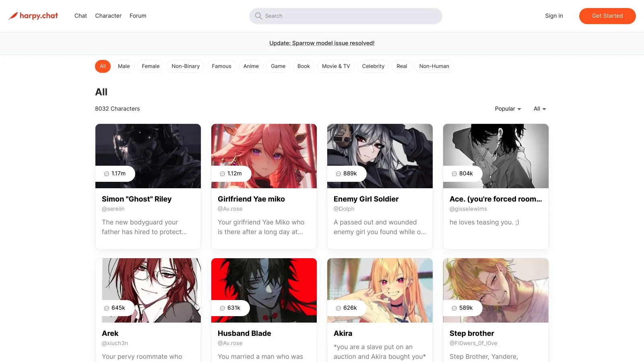Click description "Your girlfriend Yae Miko who..."
The width and height of the screenshot is (644, 362).
(261, 227)
